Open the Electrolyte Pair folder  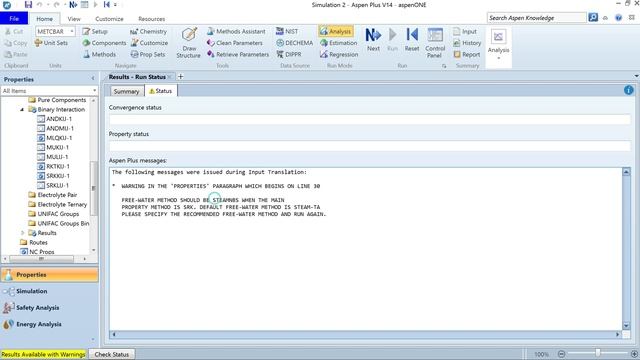(53, 195)
